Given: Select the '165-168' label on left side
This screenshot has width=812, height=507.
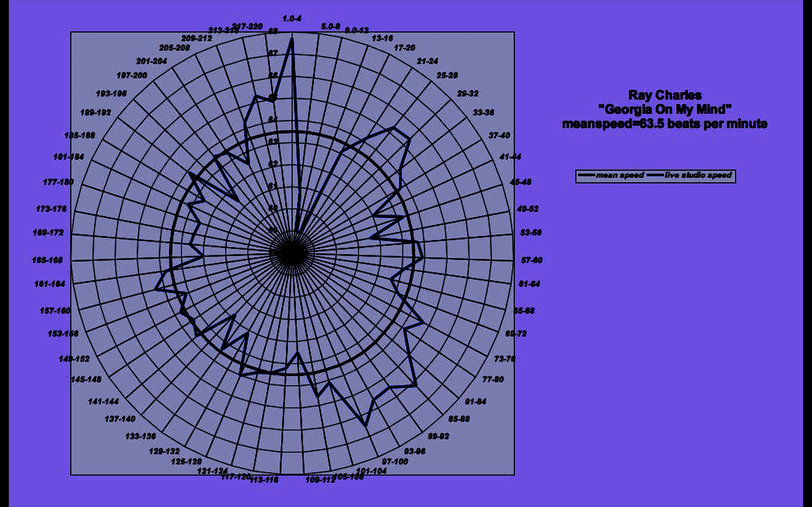Looking at the screenshot, I should click(x=47, y=260).
